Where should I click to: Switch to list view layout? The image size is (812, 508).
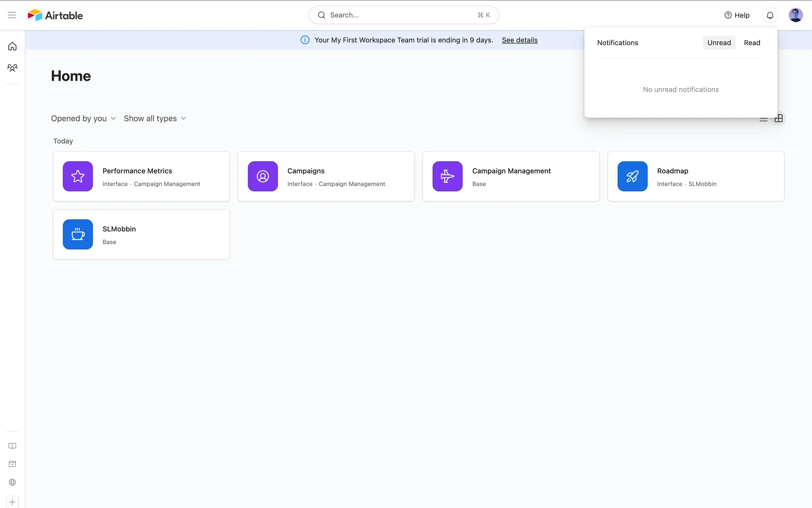[x=763, y=119]
